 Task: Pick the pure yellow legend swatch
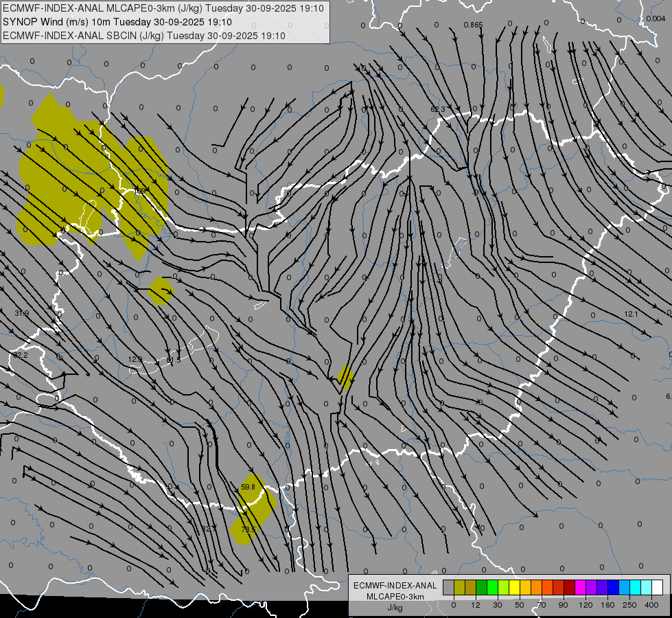coord(515,588)
